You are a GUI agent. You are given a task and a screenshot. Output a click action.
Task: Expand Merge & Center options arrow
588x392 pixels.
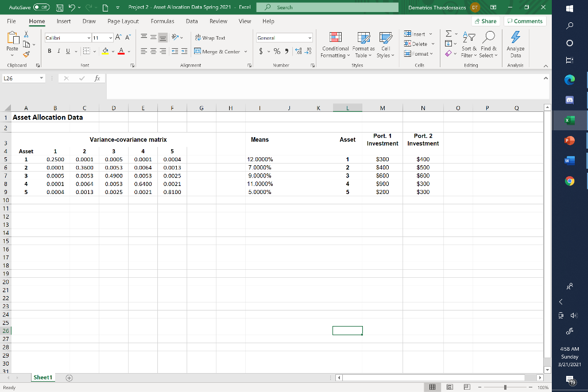coord(246,51)
